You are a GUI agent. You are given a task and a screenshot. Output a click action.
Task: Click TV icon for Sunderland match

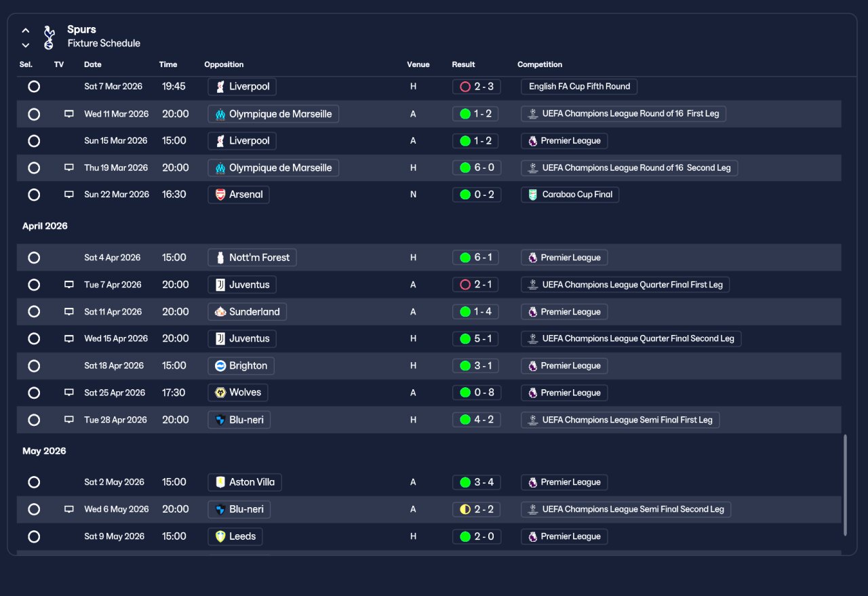coord(68,312)
